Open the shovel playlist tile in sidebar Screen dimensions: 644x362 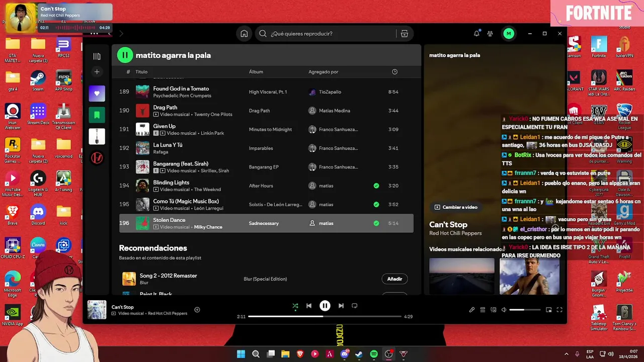pos(97,136)
